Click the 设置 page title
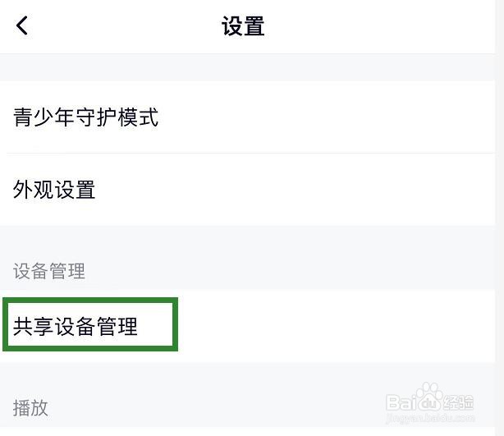This screenshot has width=504, height=436. [x=243, y=25]
